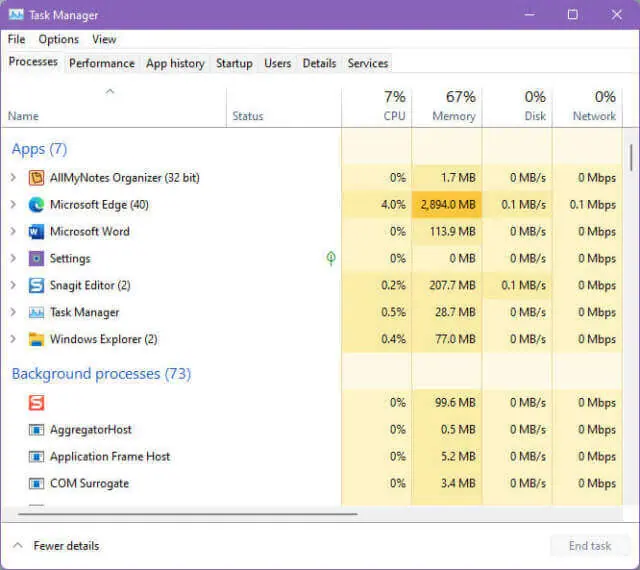Click the green leaf suspended status icon
Screen dimensions: 640x570
pos(331,258)
